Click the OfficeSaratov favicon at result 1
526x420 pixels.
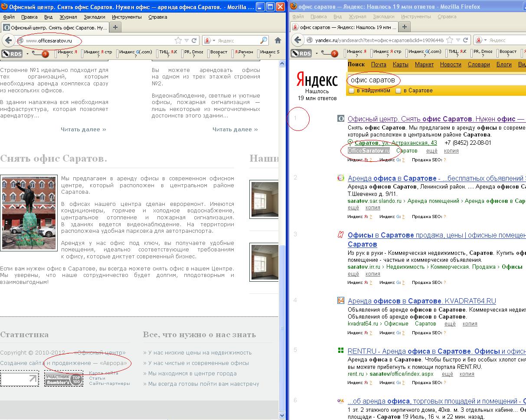341,119
